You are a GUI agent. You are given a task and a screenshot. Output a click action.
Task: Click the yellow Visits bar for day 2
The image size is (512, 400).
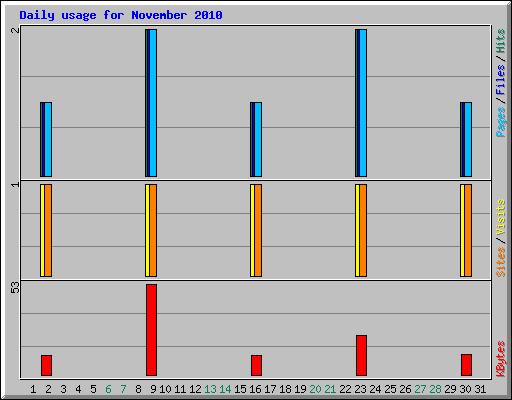coord(42,230)
